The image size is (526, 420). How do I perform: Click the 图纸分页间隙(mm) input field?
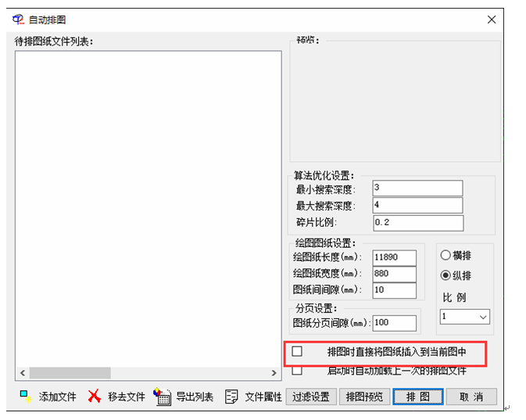(394, 322)
